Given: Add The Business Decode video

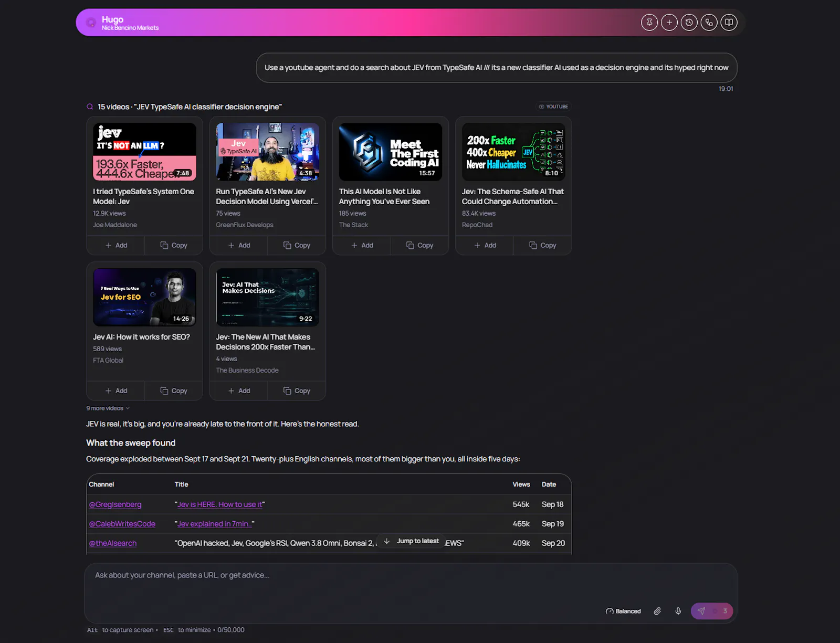Looking at the screenshot, I should pos(239,391).
